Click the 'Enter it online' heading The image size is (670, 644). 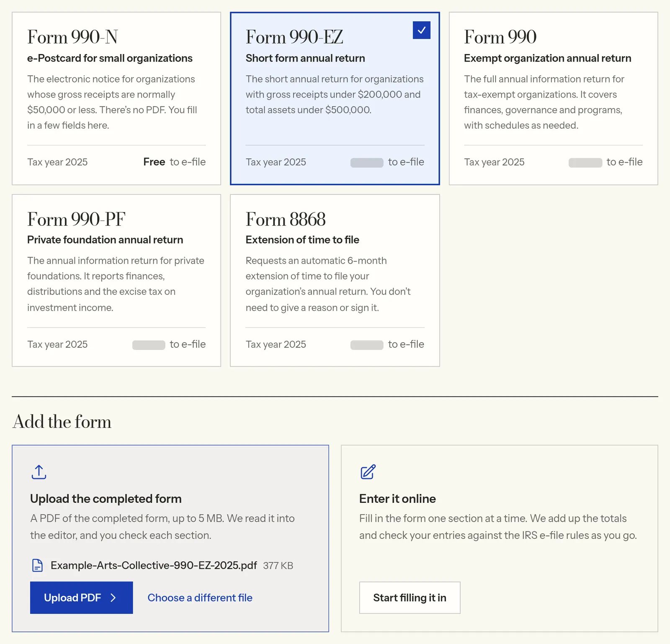coord(397,499)
